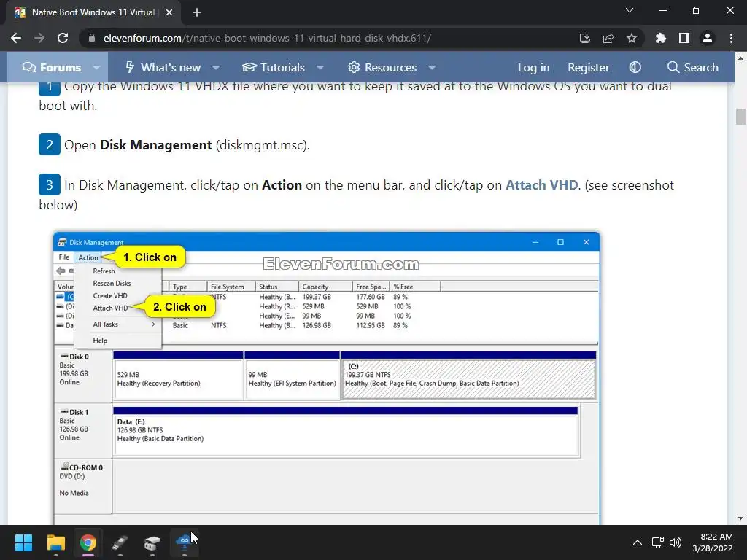Open the Chrome three-dot menu
This screenshot has width=747, height=560.
[x=731, y=38]
